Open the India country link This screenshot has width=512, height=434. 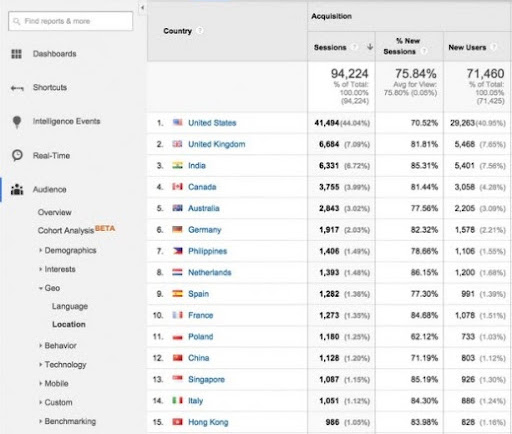[197, 165]
